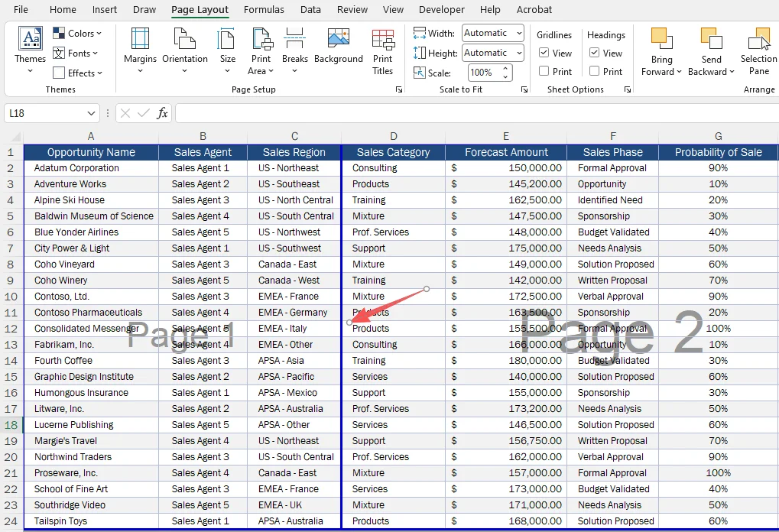Viewport: 779px width, 532px height.
Task: Toggle the Headings View checkbox
Action: (x=594, y=53)
